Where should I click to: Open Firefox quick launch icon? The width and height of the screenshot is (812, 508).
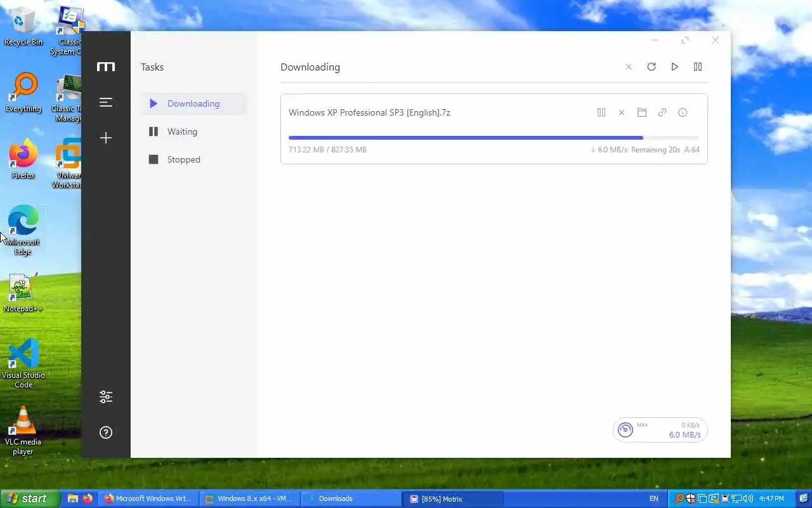[x=88, y=498]
